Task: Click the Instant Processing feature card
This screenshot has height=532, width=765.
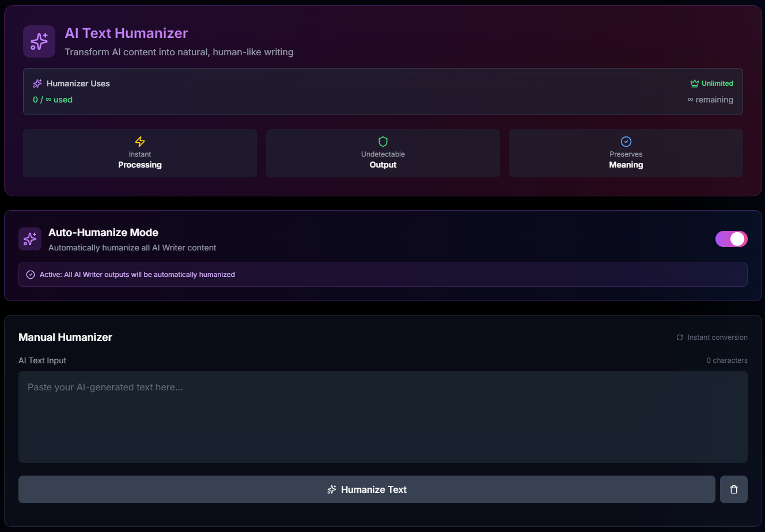Action: point(140,153)
